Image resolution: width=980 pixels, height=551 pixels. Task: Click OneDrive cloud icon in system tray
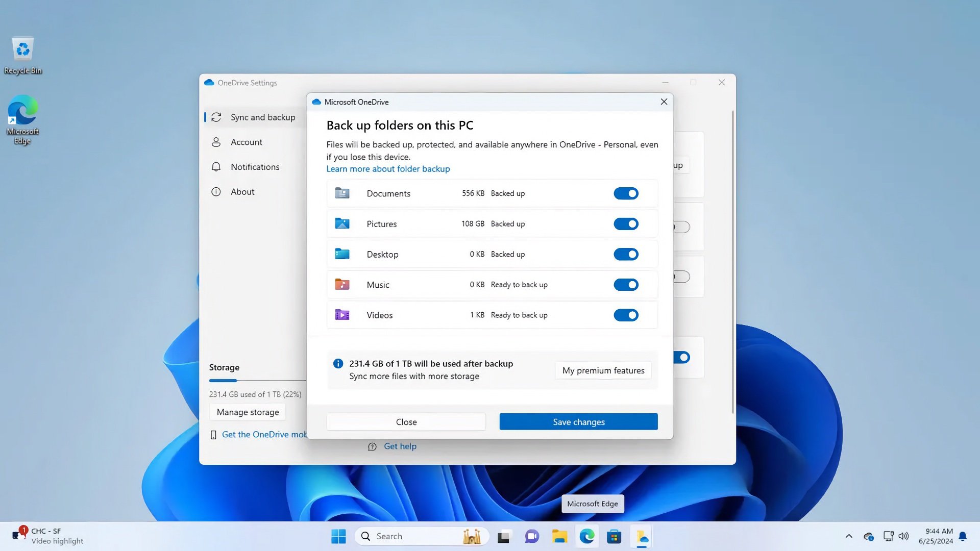pos(869,537)
